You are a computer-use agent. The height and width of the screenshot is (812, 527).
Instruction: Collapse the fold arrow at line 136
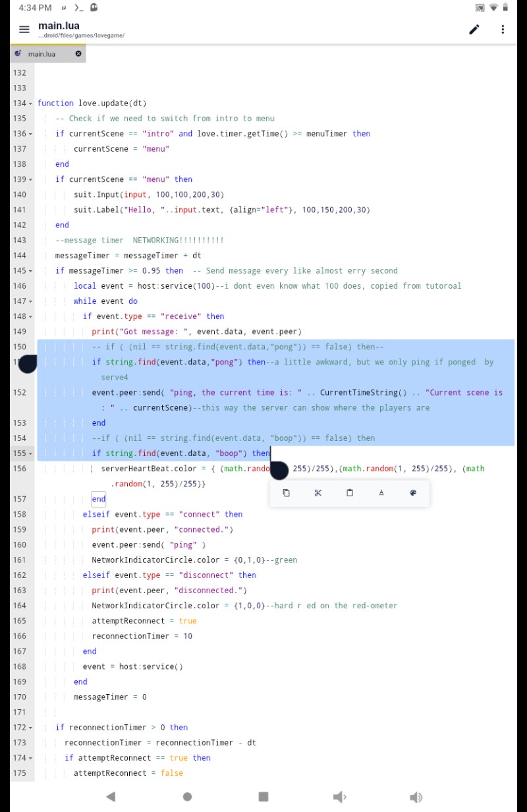31,134
